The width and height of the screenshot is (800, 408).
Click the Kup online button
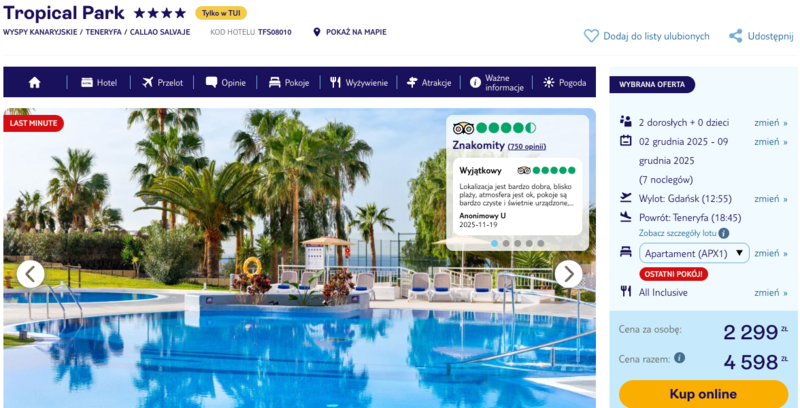coord(704,394)
